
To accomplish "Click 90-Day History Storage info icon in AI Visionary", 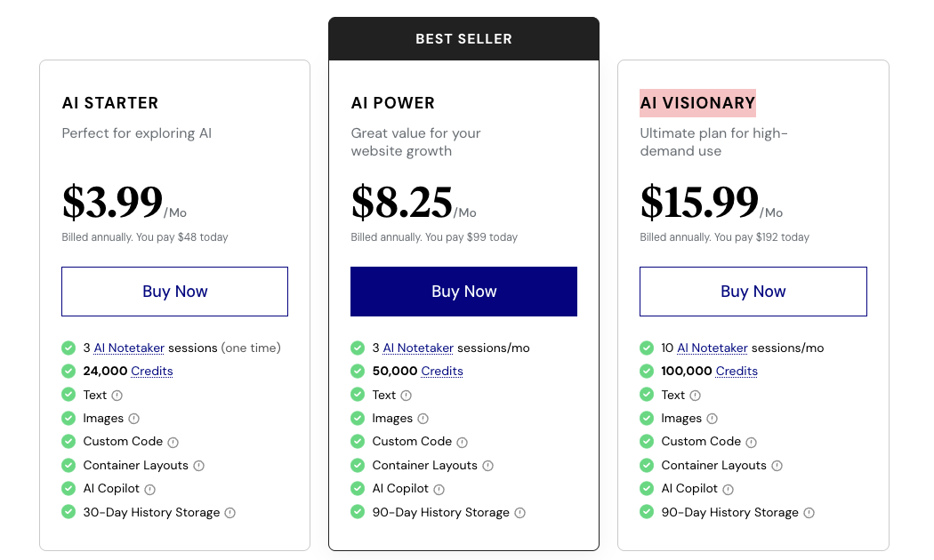I will [809, 513].
